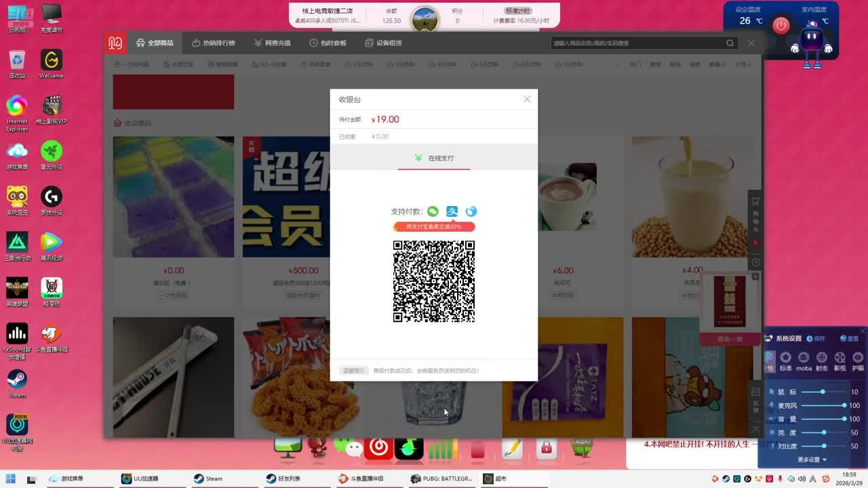The width and height of the screenshot is (868, 488).
Task: Open 热销排行榜 tab
Action: pos(213,43)
